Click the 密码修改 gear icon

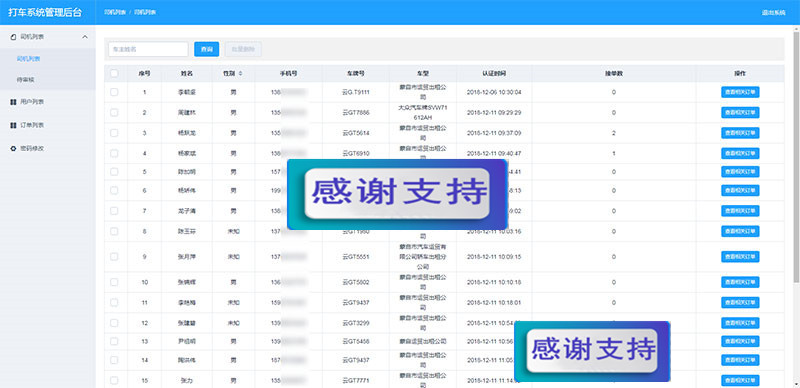pyautogui.click(x=13, y=149)
